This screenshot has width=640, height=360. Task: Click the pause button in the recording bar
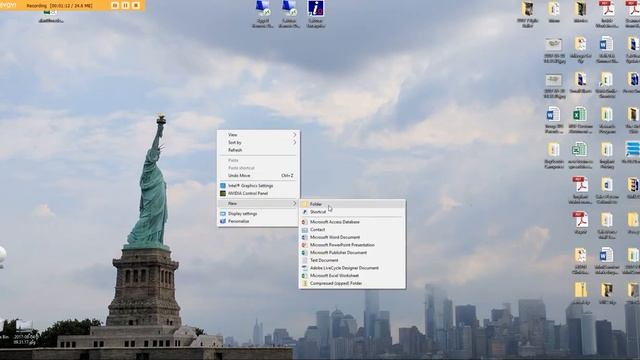[125, 5]
